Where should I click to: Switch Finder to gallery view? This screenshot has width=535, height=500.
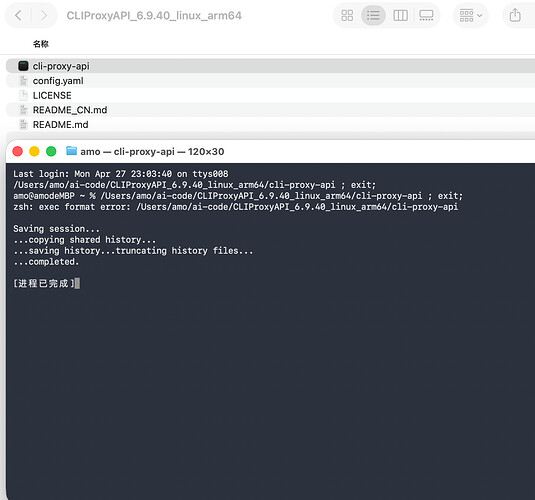tap(426, 15)
